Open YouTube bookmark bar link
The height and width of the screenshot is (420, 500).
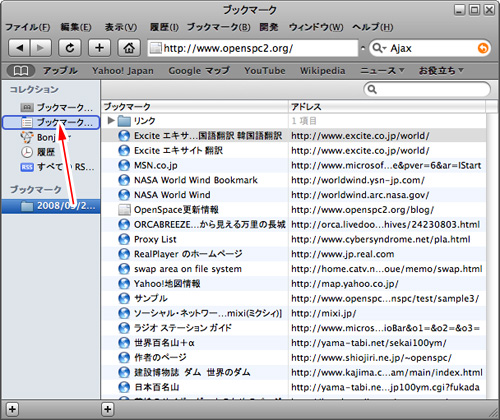[265, 71]
